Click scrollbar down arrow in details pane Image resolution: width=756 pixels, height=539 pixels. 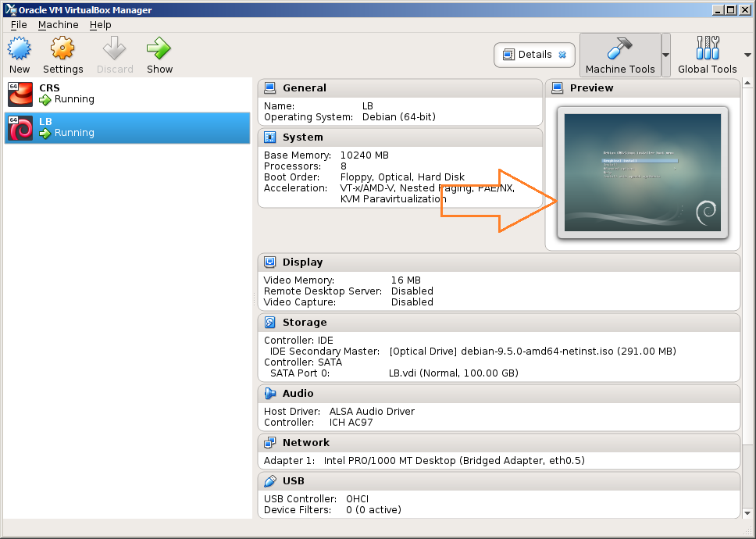(x=747, y=513)
